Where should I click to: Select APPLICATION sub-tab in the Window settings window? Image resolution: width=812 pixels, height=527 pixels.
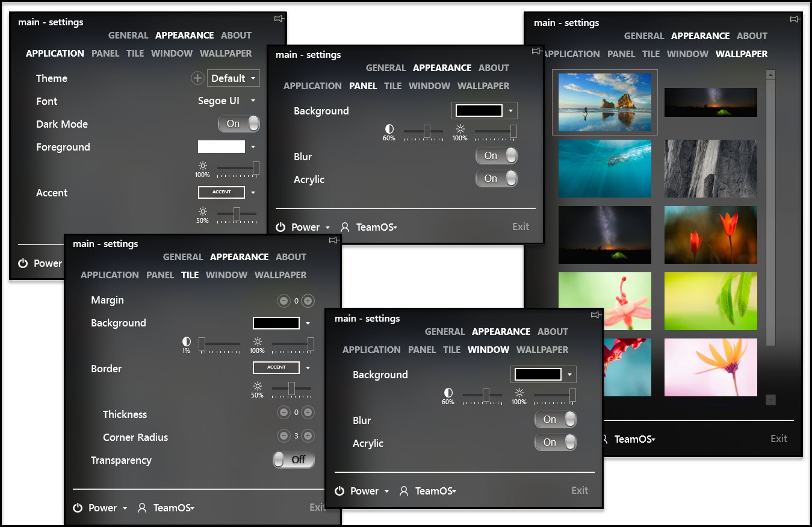[371, 350]
